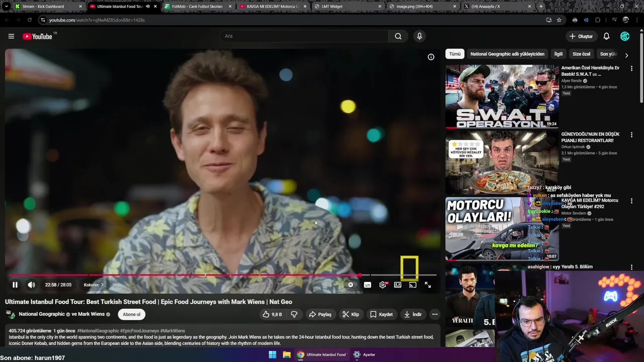Toggle autoplay switch in player
This screenshot has width=644, height=362.
click(351, 285)
